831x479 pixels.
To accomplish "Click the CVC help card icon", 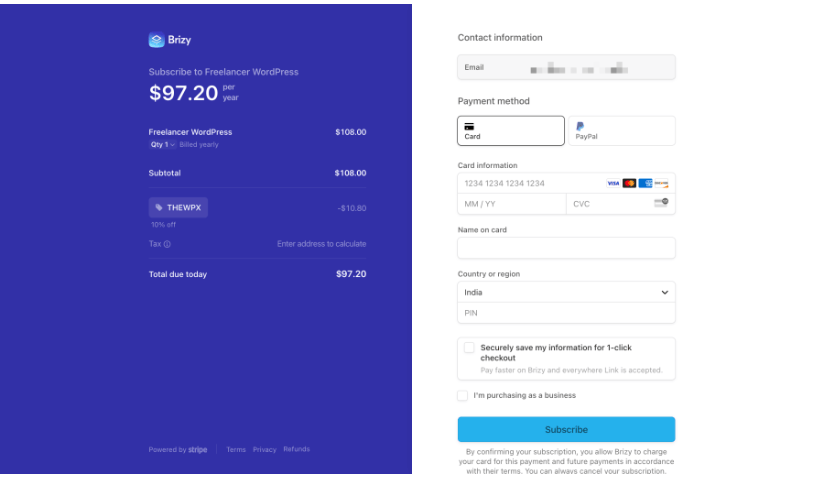I will point(660,203).
